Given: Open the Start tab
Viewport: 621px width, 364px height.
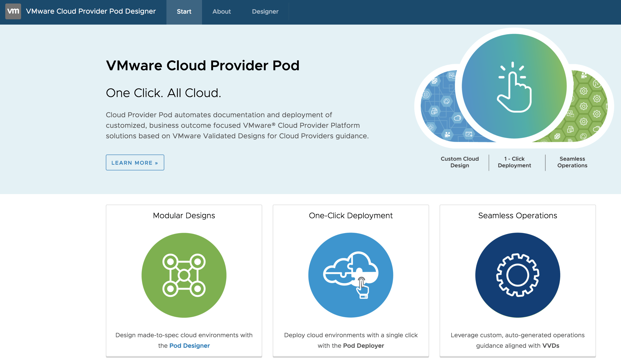Looking at the screenshot, I should coord(184,12).
